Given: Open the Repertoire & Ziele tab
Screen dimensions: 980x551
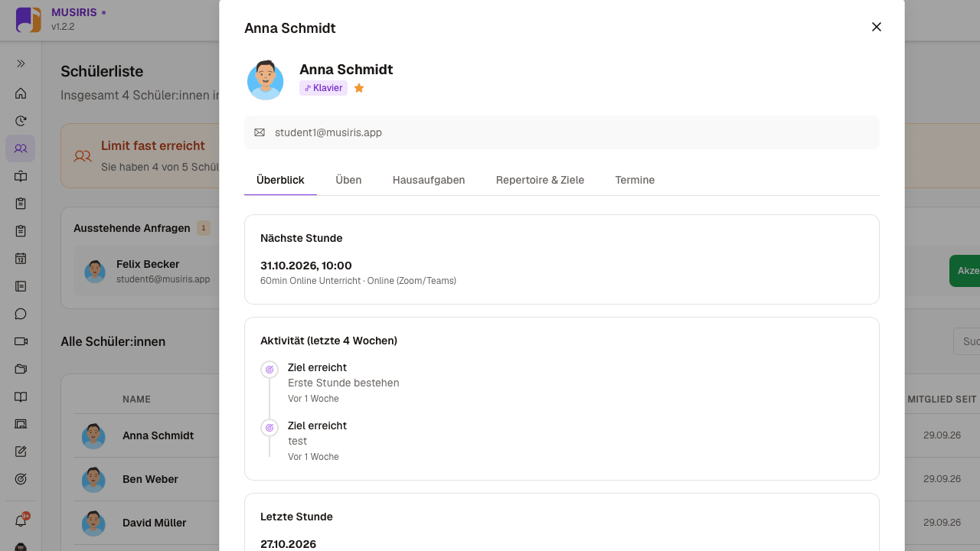Looking at the screenshot, I should (x=540, y=180).
